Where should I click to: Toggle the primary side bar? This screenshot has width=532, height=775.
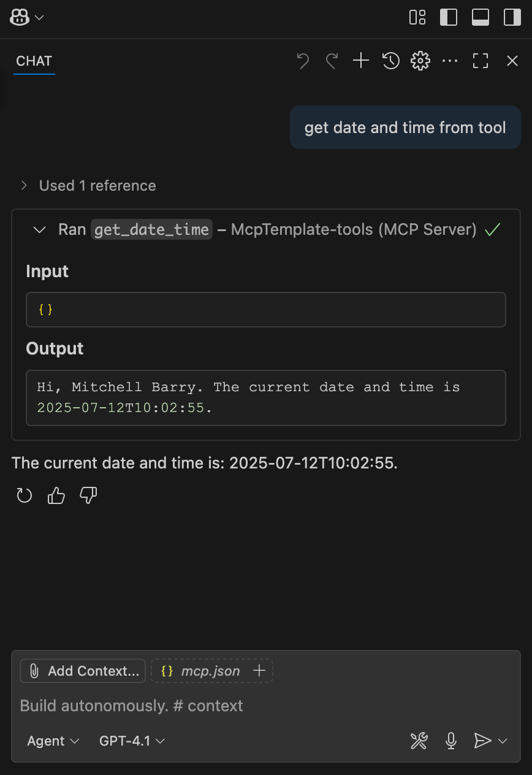[x=449, y=17]
